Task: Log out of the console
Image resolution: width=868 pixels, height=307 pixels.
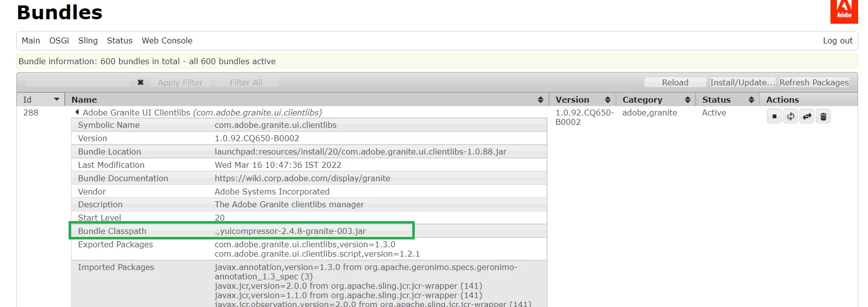Action: 837,40
